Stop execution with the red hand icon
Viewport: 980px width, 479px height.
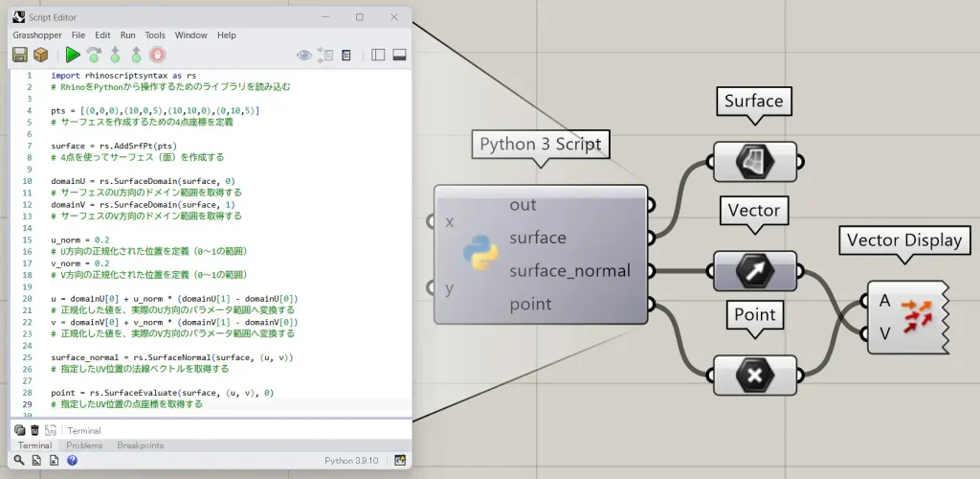point(158,55)
